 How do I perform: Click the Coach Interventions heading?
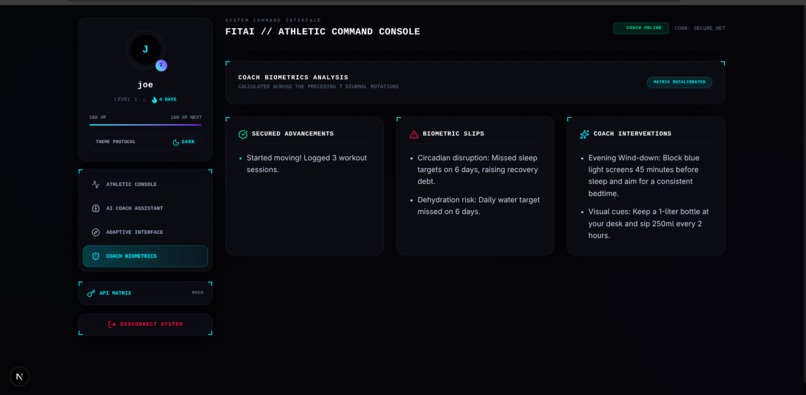tap(632, 134)
